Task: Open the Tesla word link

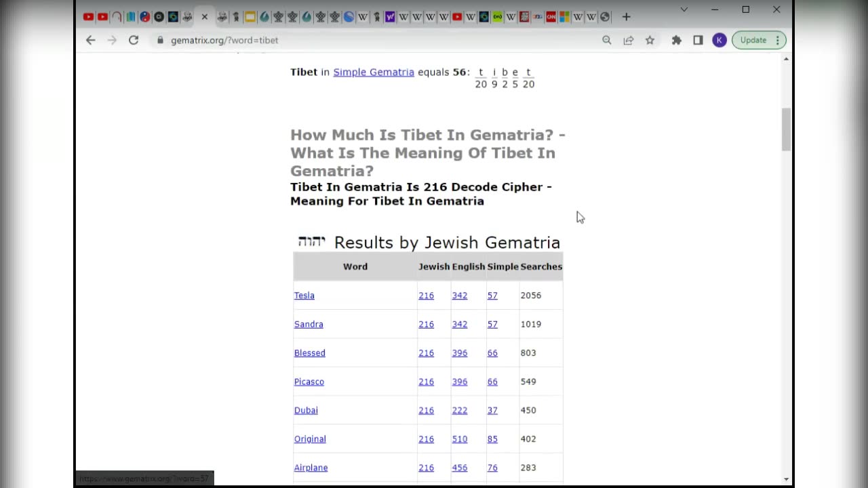Action: tap(304, 296)
